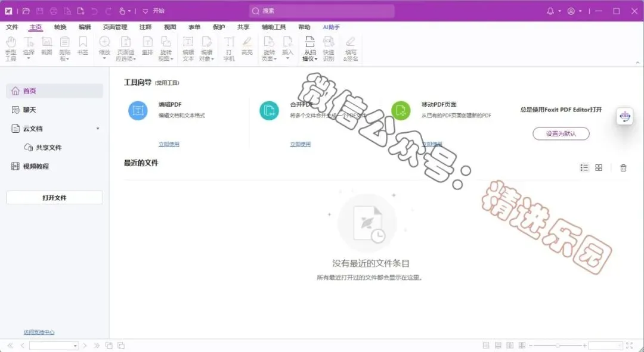This screenshot has width=644, height=352.
Task: Click 立即使用 link under 编辑PDF
Action: click(x=169, y=144)
